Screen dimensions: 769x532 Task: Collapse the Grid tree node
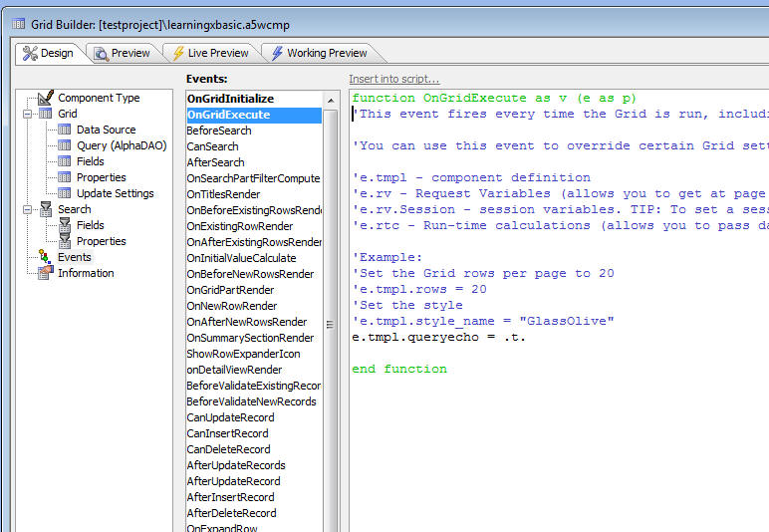click(28, 114)
